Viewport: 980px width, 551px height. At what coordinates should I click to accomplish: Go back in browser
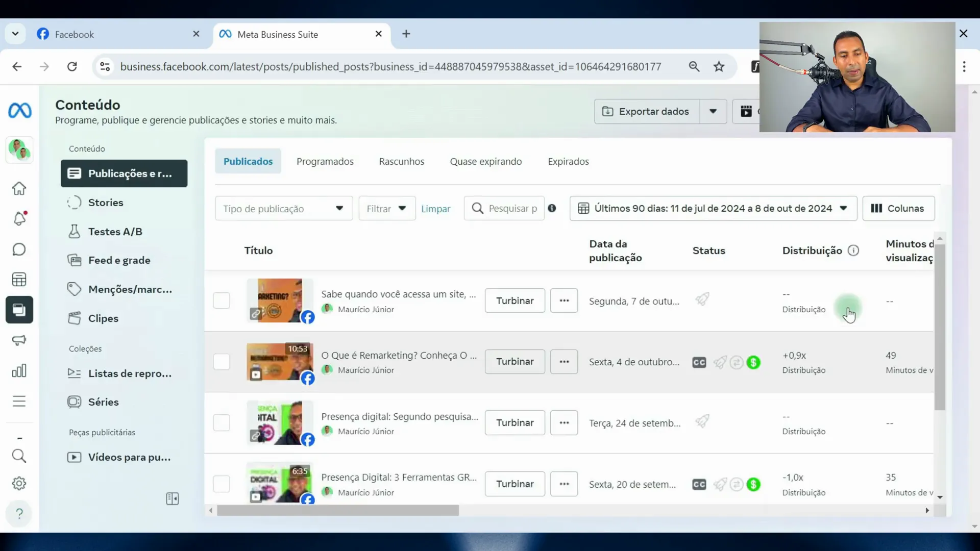pyautogui.click(x=17, y=66)
